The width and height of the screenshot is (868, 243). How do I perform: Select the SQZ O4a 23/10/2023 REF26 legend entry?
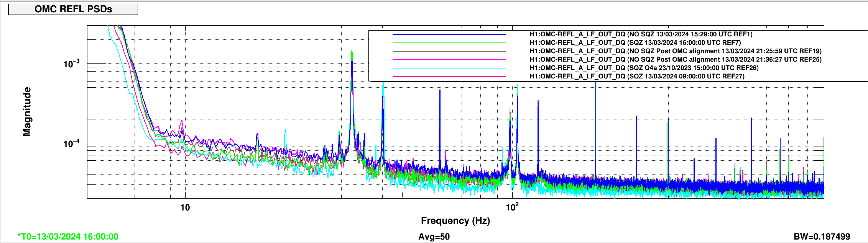pos(644,68)
